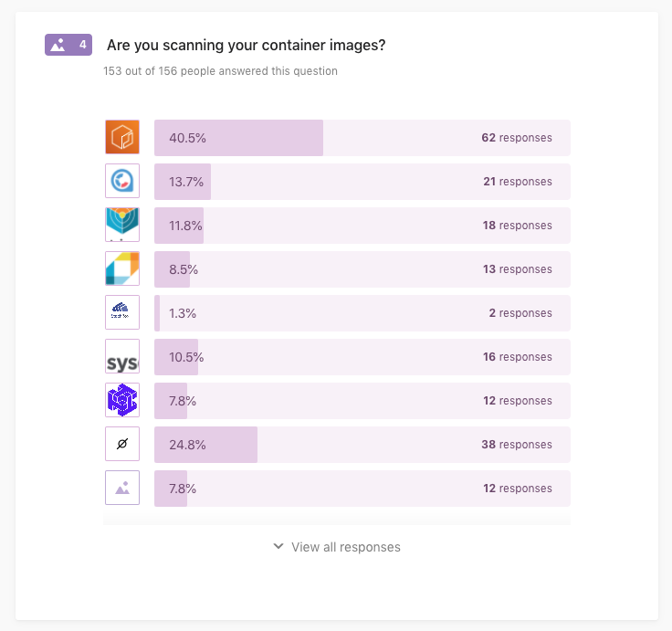Expand the View all responses chevron
672x631 pixels.
[278, 546]
